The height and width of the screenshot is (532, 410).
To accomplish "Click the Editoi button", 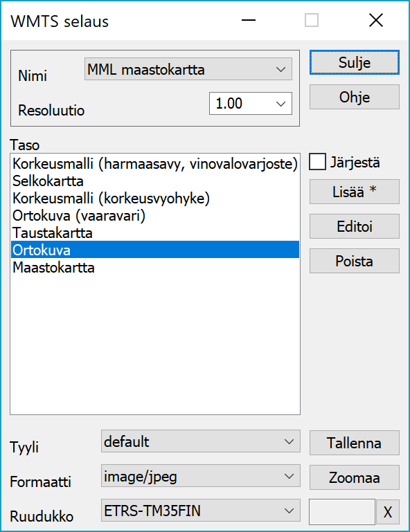I will click(355, 226).
